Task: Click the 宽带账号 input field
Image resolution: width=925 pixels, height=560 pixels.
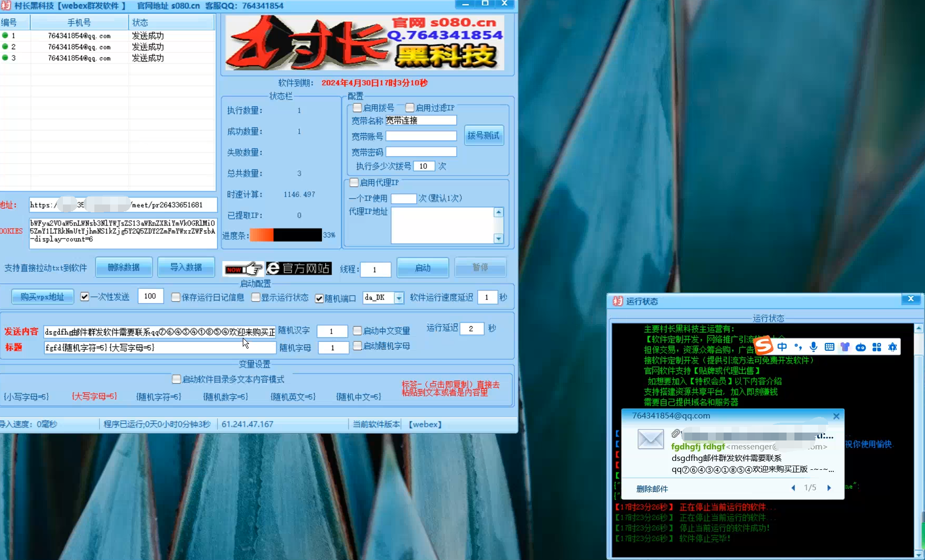Action: (421, 136)
